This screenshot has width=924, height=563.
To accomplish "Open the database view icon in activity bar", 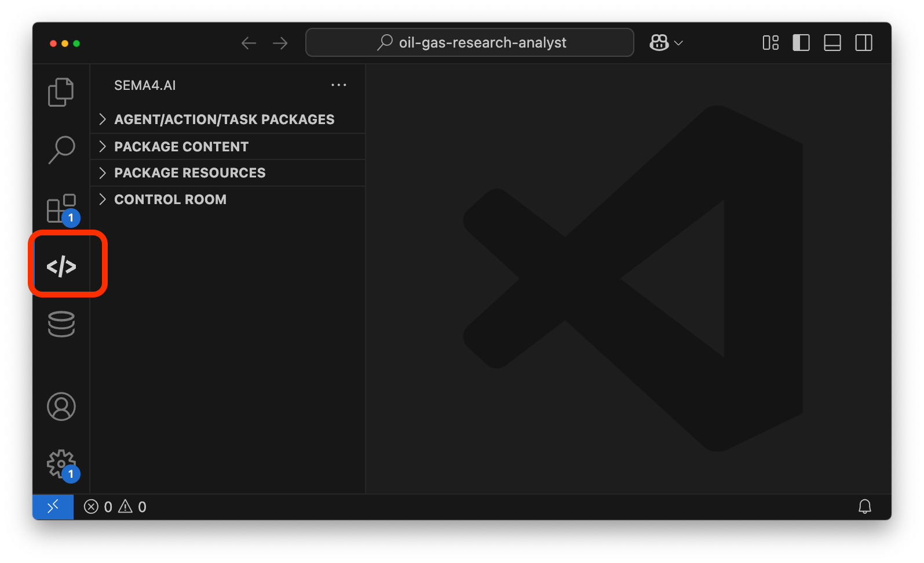I will [x=61, y=324].
